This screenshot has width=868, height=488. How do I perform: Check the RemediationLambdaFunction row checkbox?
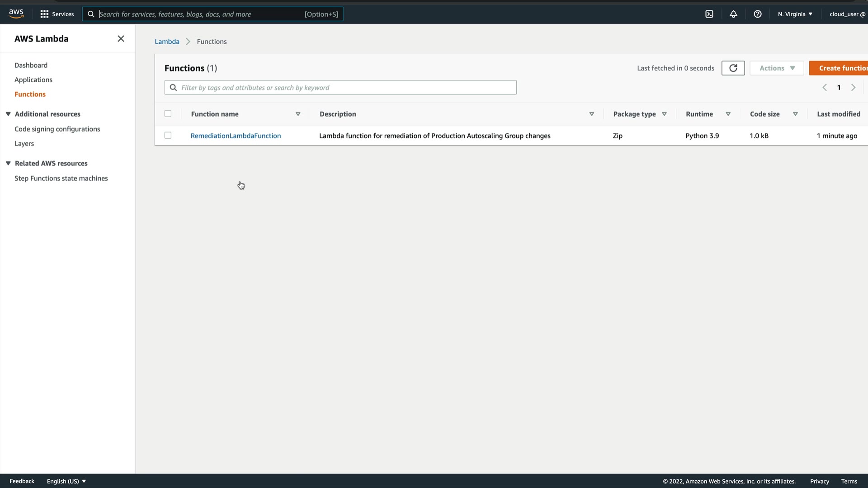pos(168,136)
